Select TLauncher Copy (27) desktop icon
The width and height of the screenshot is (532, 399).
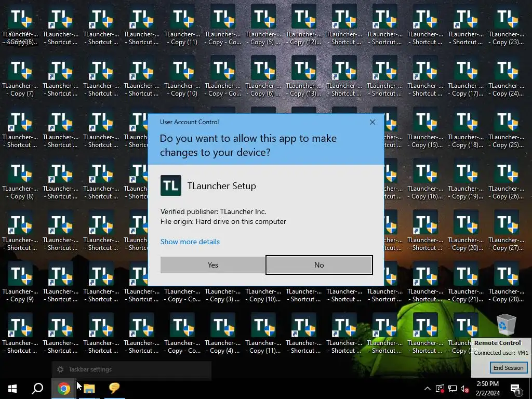click(x=506, y=231)
